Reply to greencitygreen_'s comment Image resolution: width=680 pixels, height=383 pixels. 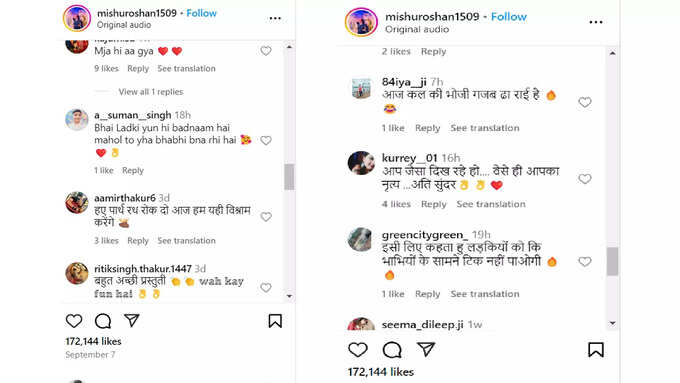point(428,294)
